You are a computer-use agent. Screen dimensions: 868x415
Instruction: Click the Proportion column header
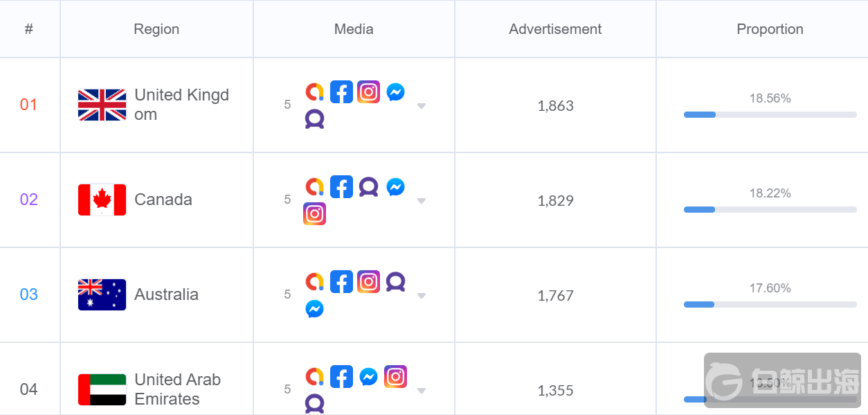coord(770,29)
